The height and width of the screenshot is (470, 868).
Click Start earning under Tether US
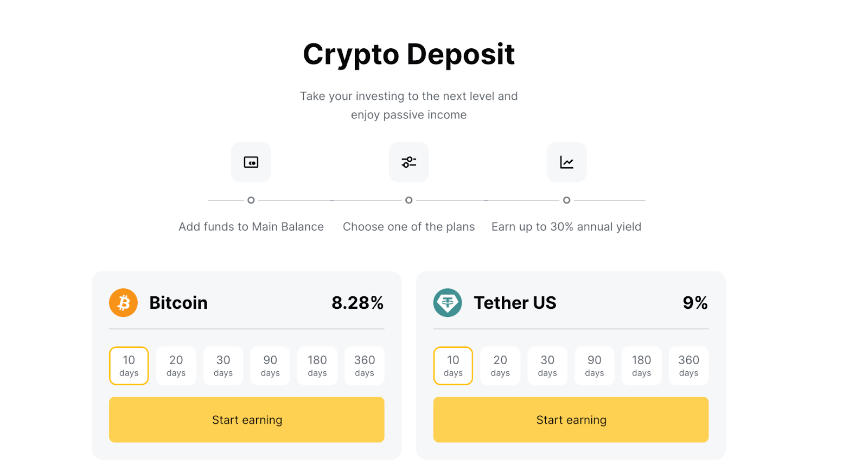pos(571,420)
